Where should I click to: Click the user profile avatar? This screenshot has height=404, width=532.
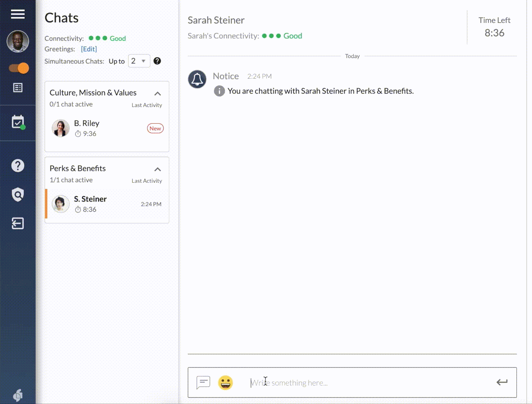[x=18, y=41]
